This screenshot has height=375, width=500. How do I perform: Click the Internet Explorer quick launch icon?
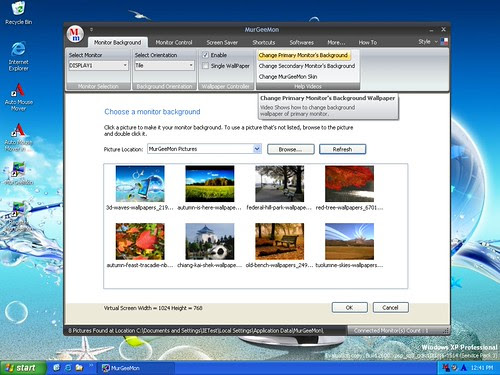pyautogui.click(x=68, y=368)
